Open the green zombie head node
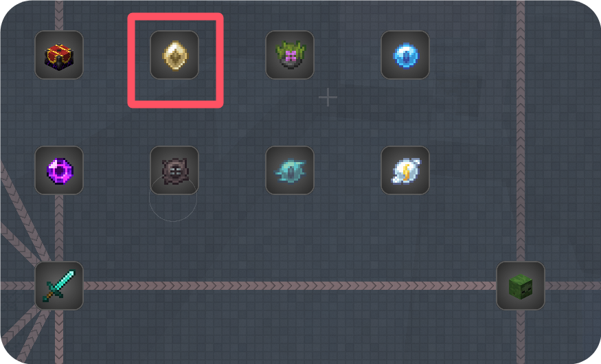The height and width of the screenshot is (364, 601). click(521, 286)
